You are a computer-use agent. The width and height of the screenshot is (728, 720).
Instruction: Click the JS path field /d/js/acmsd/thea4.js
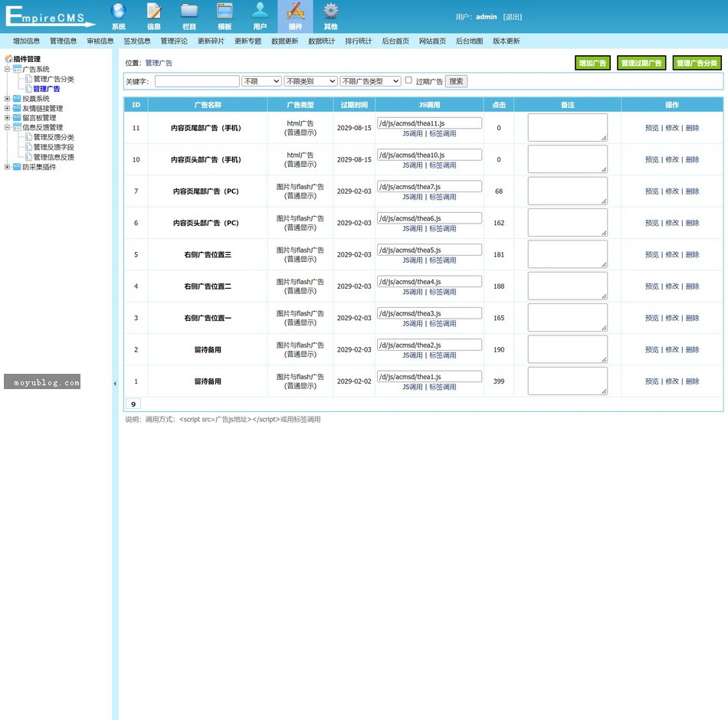(x=429, y=281)
